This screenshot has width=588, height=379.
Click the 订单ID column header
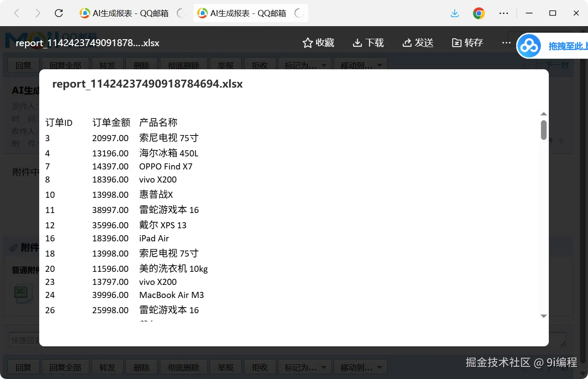point(59,123)
